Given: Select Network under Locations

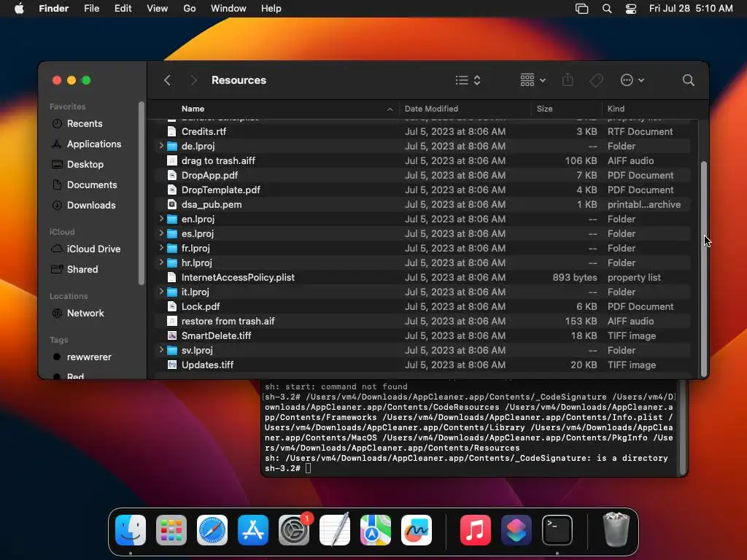Looking at the screenshot, I should click(x=85, y=314).
